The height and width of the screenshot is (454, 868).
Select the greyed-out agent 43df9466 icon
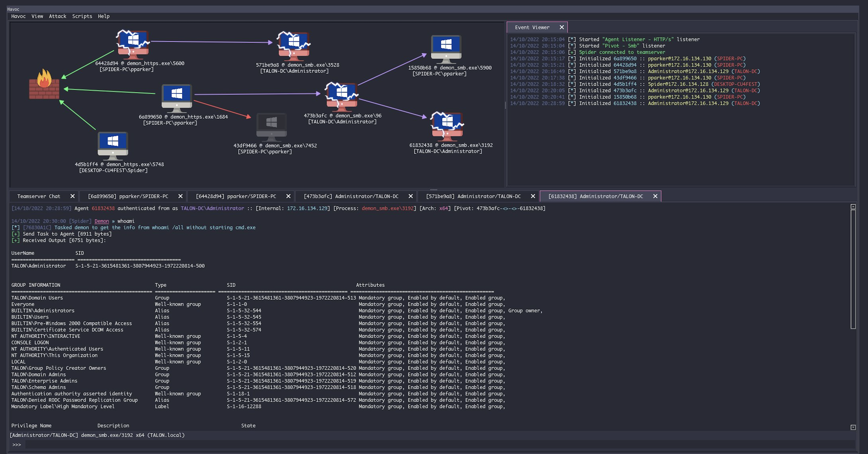(x=271, y=127)
